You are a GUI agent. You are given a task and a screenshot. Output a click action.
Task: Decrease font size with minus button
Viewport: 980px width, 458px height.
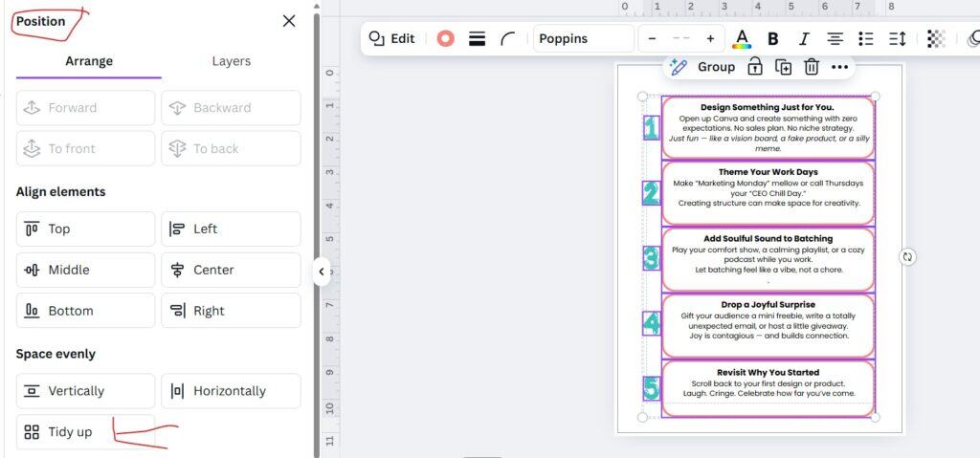tap(652, 39)
